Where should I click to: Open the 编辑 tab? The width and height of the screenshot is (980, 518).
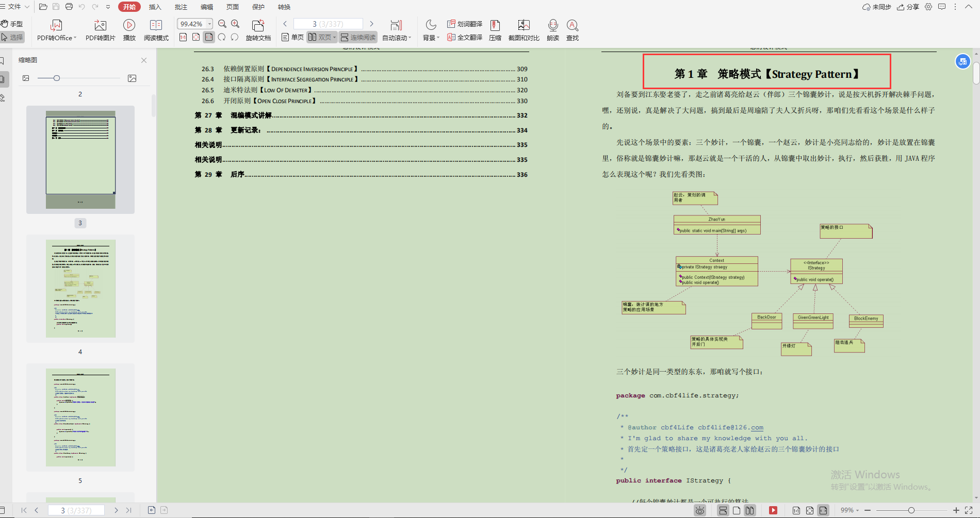point(207,7)
